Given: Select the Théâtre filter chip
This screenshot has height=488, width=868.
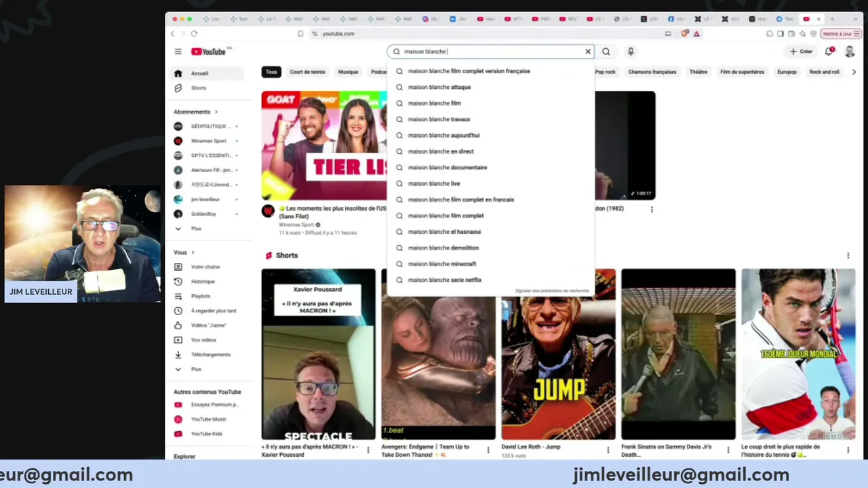Looking at the screenshot, I should click(x=698, y=72).
